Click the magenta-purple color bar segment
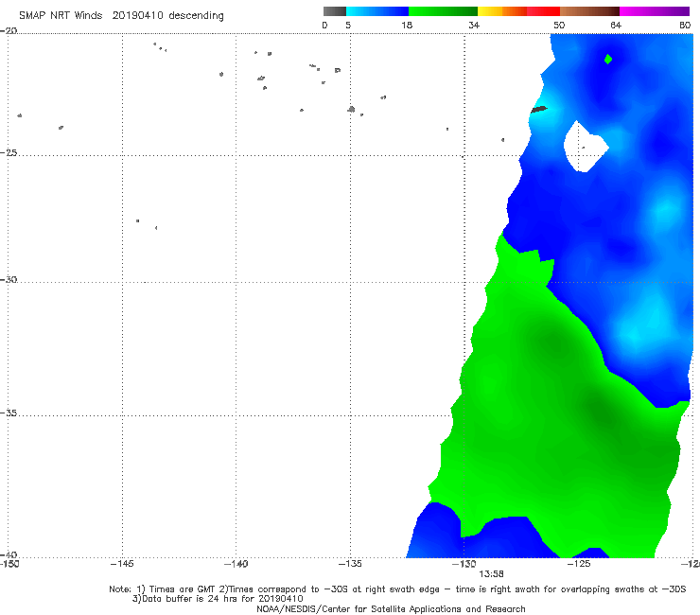 [x=655, y=11]
